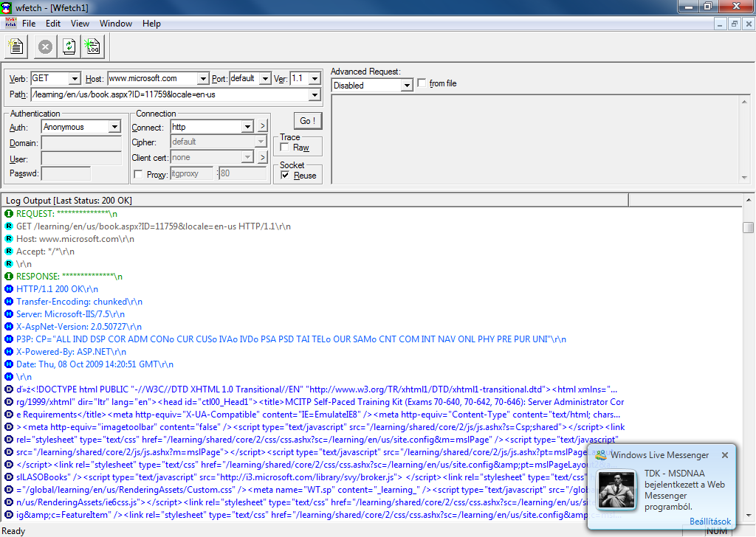Open the Host dropdown arrow
Image resolution: width=756 pixels, height=537 pixels.
coord(203,78)
